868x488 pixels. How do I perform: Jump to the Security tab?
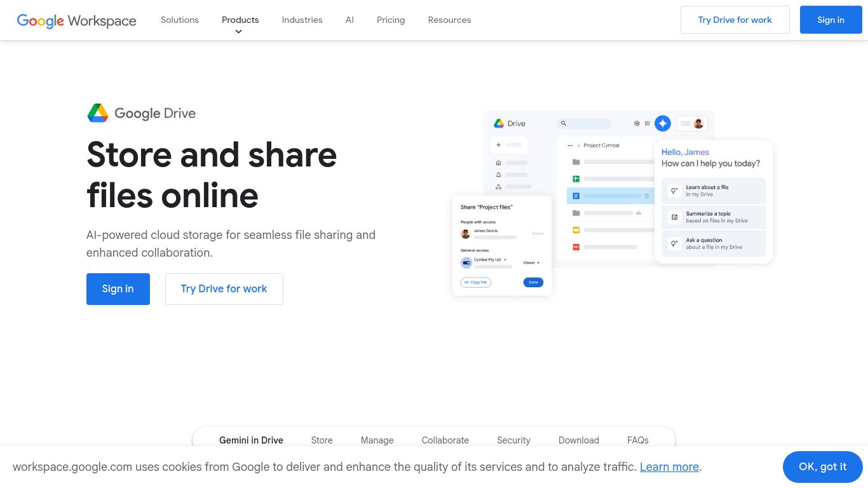point(513,440)
